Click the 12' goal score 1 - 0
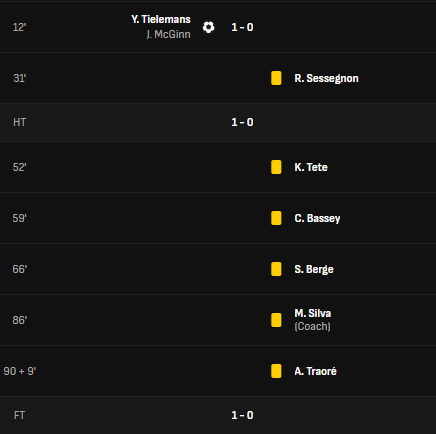 [242, 27]
